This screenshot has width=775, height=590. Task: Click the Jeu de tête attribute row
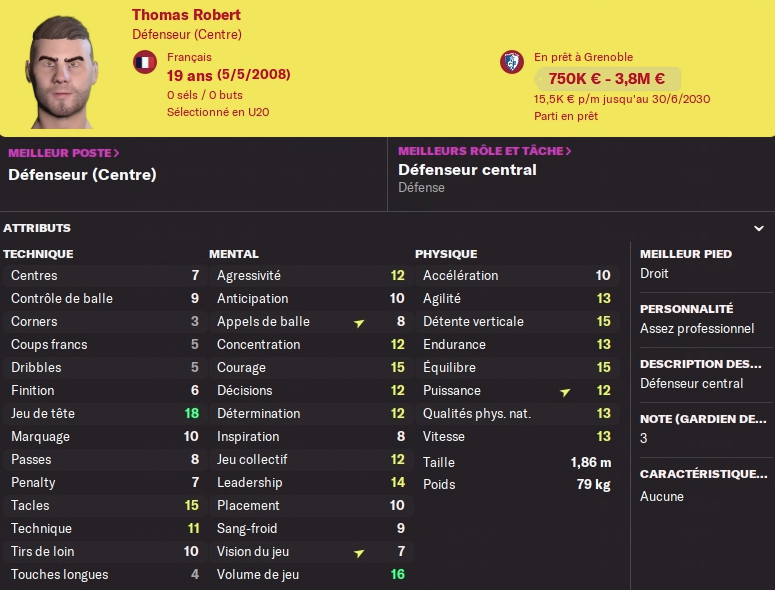(104, 413)
